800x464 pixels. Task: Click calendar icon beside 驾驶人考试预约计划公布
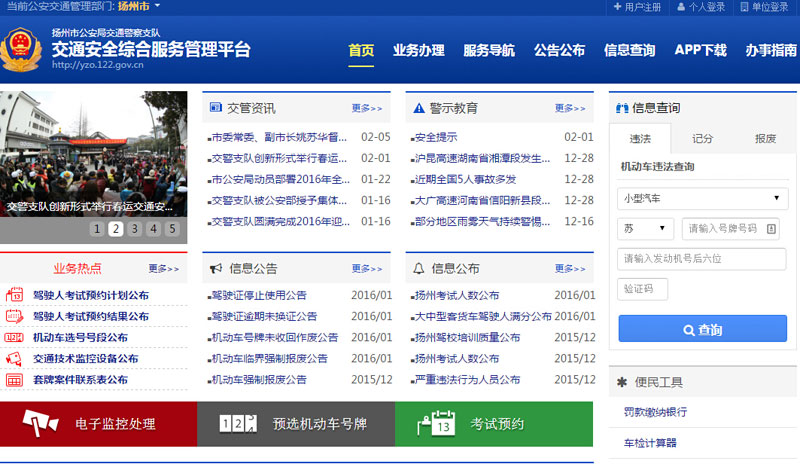14,295
